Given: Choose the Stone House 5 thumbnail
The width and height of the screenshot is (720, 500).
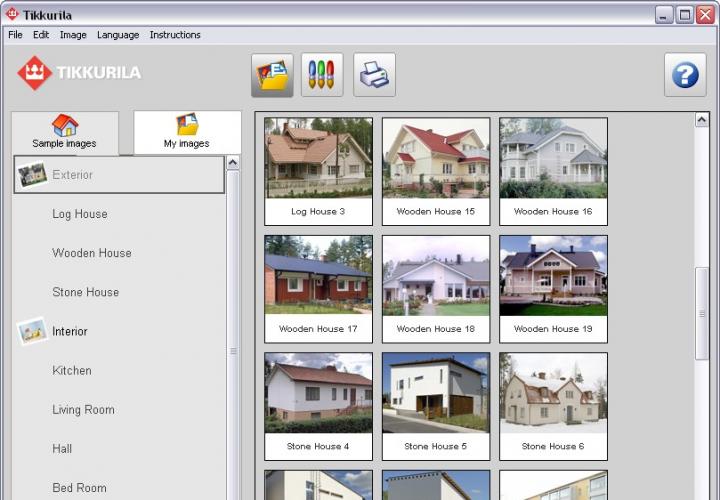Looking at the screenshot, I should pos(436,406).
